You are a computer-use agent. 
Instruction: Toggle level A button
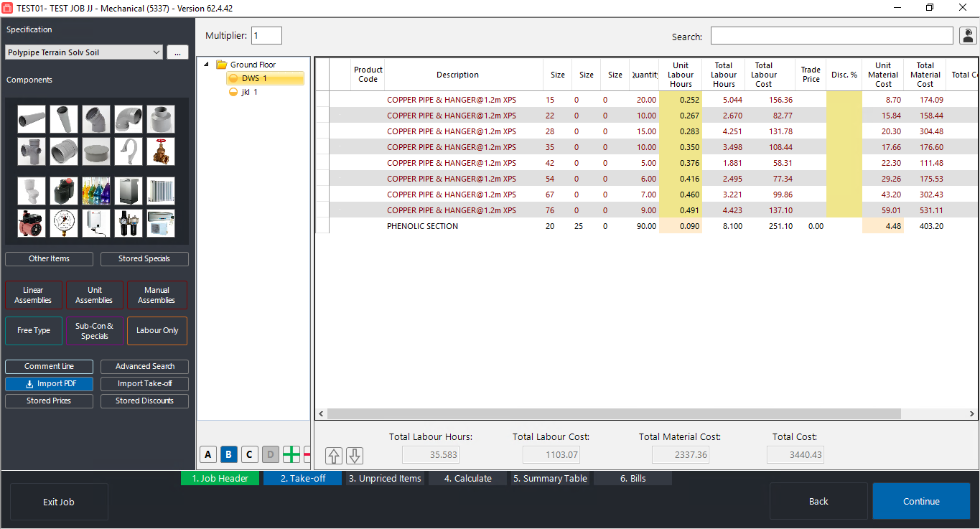[x=208, y=454]
